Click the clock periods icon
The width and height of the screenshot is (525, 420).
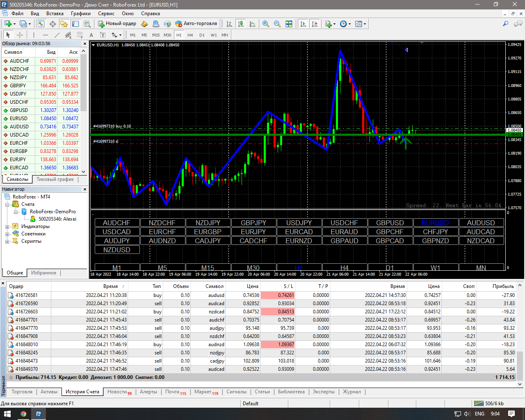coord(343,24)
